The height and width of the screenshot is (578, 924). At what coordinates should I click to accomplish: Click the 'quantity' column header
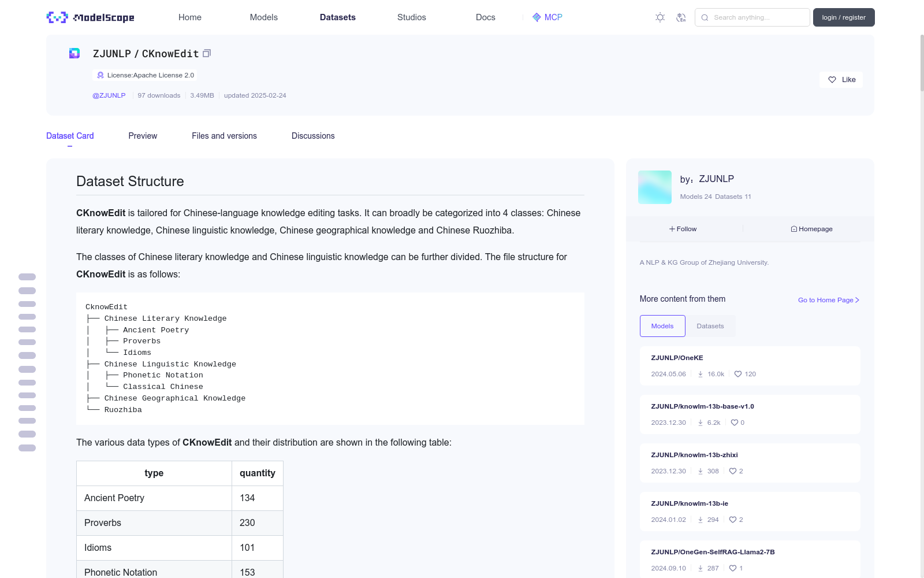click(x=258, y=473)
